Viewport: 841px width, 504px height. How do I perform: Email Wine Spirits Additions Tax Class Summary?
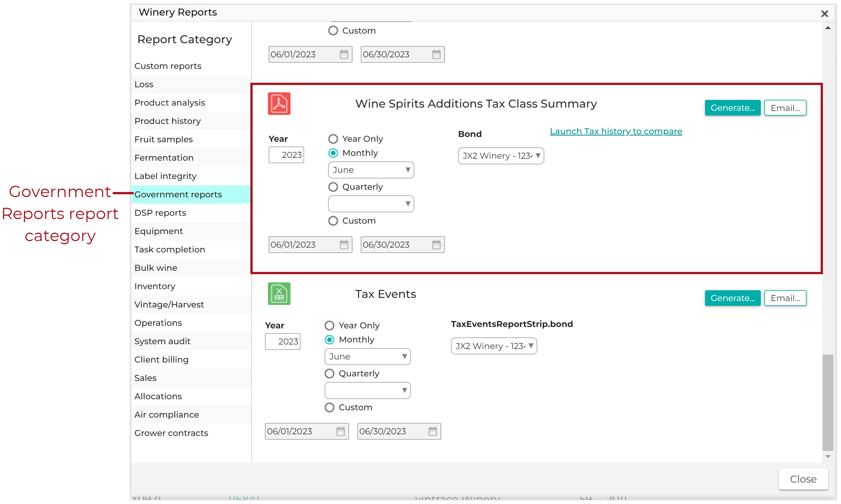(x=785, y=108)
